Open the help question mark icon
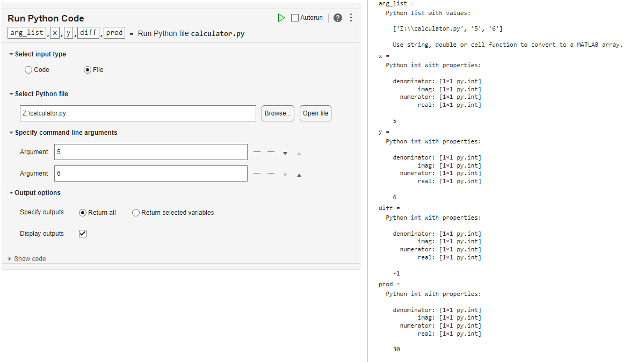The height and width of the screenshot is (362, 644). [338, 18]
